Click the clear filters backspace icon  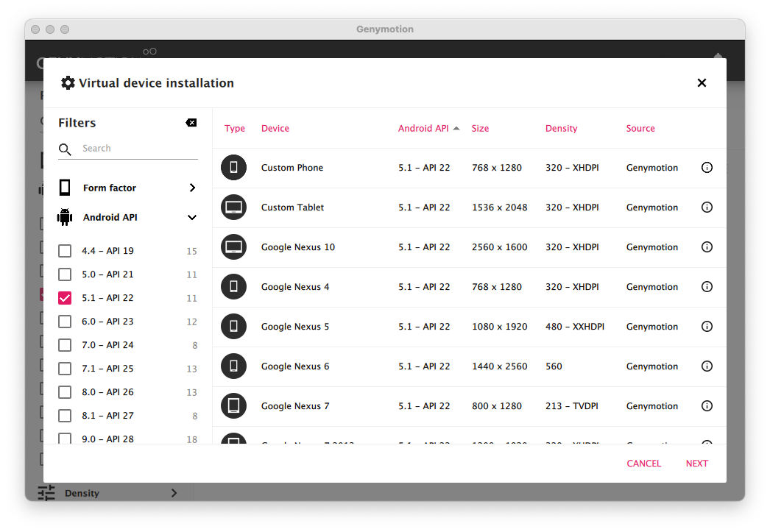click(x=191, y=123)
